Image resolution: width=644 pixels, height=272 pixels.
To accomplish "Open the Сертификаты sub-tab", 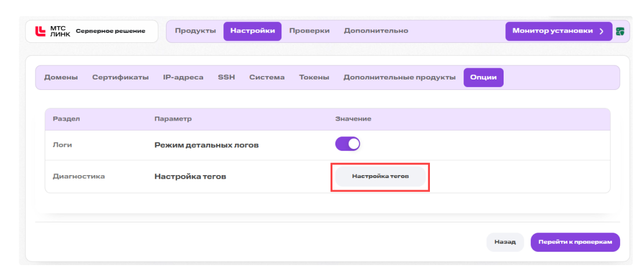I will [x=120, y=78].
